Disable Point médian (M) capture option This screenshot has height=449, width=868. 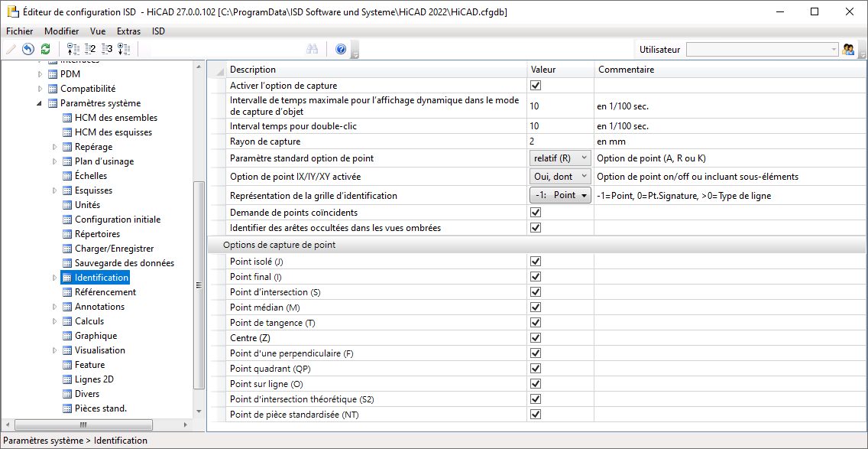(536, 307)
